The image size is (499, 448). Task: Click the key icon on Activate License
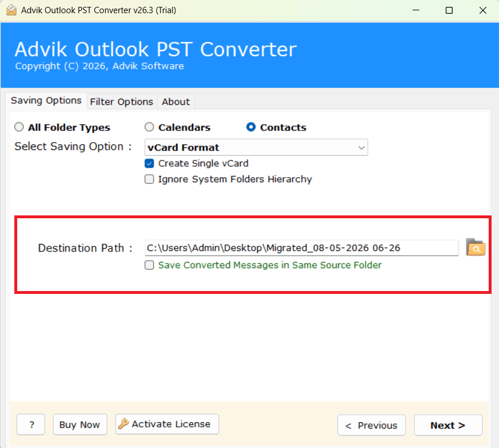tap(123, 424)
